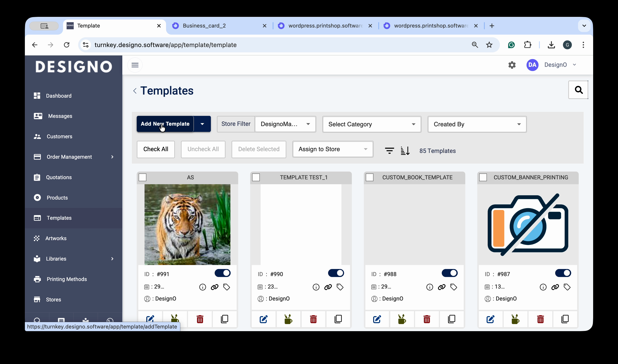Click the tag icon on template #990
This screenshot has height=364, width=618.
coord(340,287)
